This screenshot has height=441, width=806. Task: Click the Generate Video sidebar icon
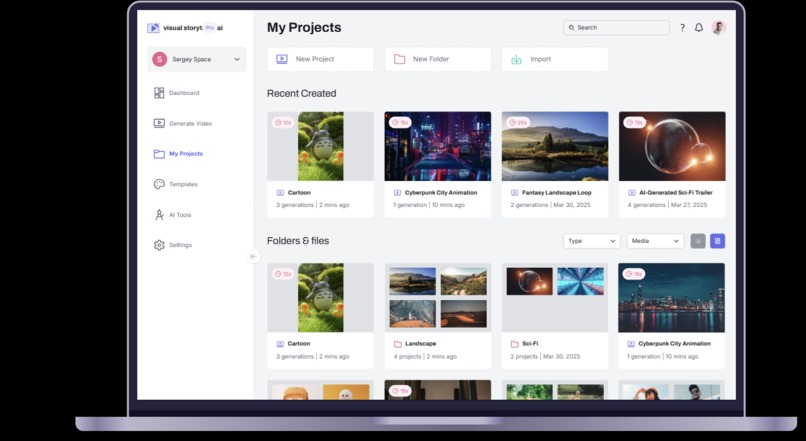[x=159, y=123]
